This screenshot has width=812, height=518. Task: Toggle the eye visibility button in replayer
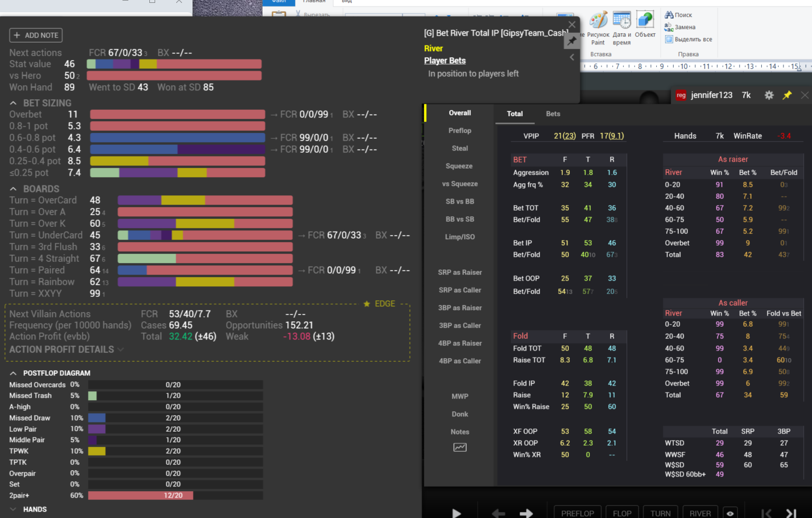pyautogui.click(x=729, y=513)
